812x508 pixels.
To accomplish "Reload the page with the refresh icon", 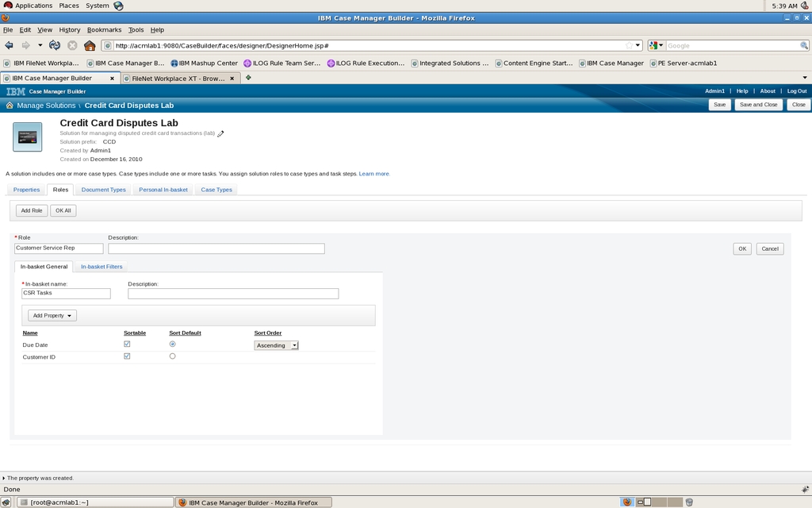I will (55, 45).
